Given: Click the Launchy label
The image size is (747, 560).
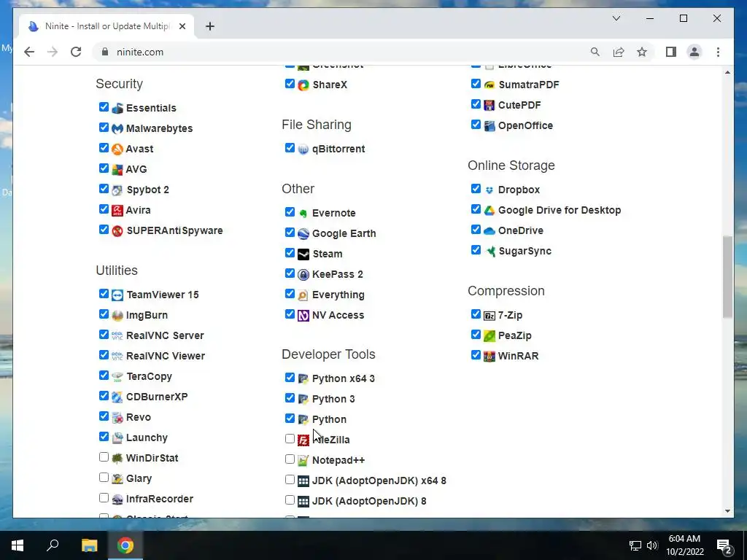Looking at the screenshot, I should click(147, 437).
